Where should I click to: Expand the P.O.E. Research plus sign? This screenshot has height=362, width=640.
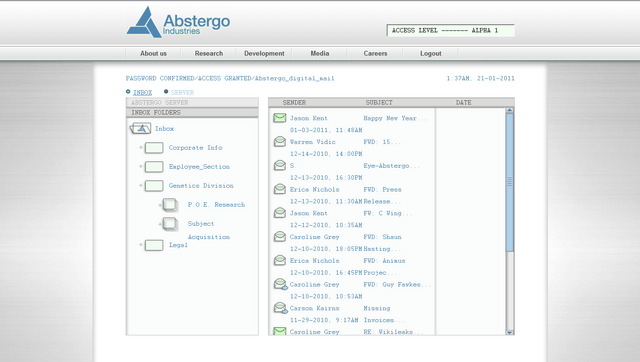click(160, 204)
